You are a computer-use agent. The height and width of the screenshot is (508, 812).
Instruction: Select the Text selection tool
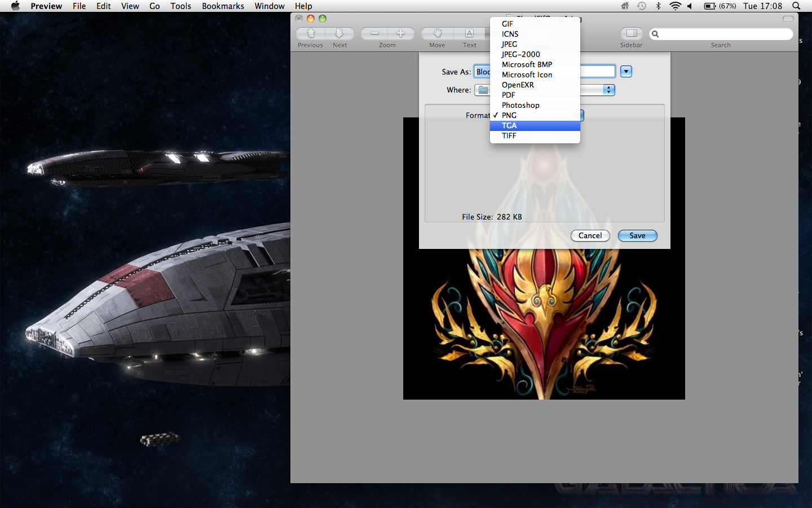(x=469, y=33)
